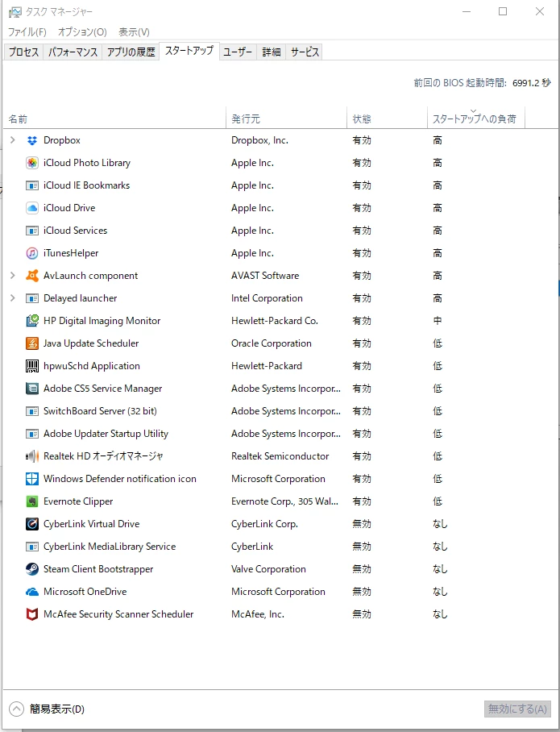
Task: Click publisher Realtek Semiconductor cell
Action: coord(280,456)
